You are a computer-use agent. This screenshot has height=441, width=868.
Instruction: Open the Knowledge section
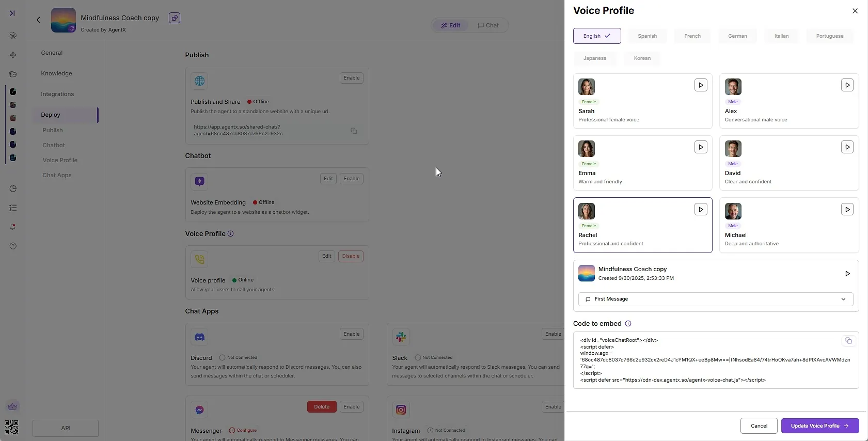pos(57,73)
